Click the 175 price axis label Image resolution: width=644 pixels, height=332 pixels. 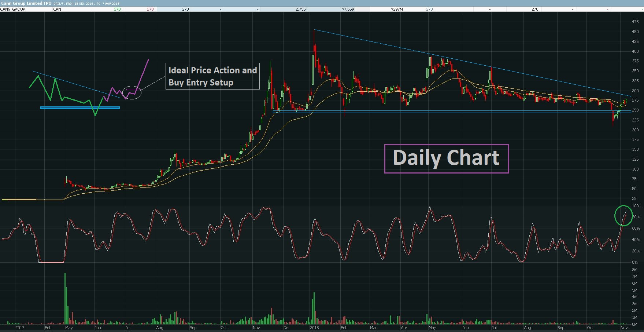pyautogui.click(x=635, y=140)
